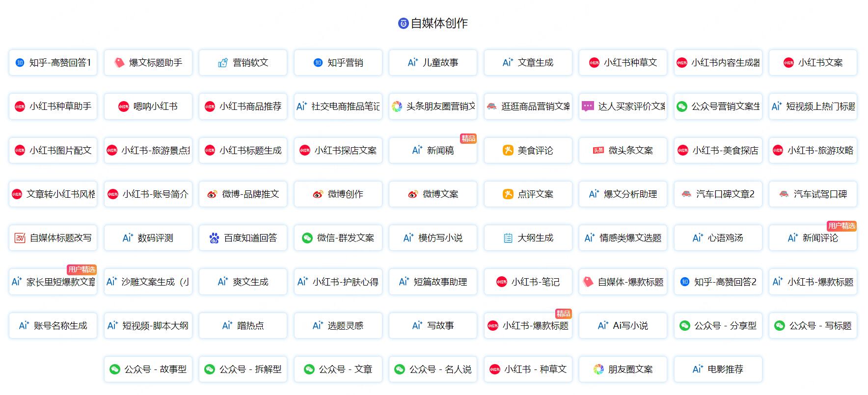
Task: Select 家长里短爆款文章 card
Action: pos(53,282)
